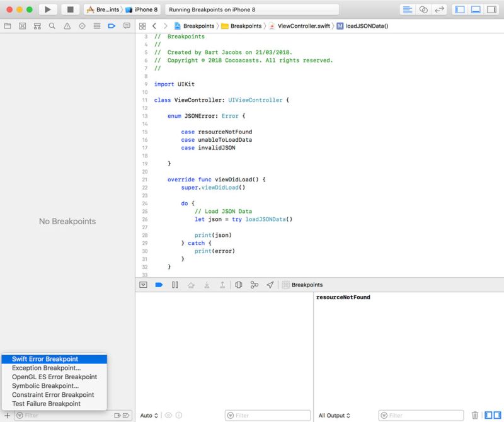The height and width of the screenshot is (422, 504).
Task: Open the Debug Memory Graph icon
Action: [255, 285]
